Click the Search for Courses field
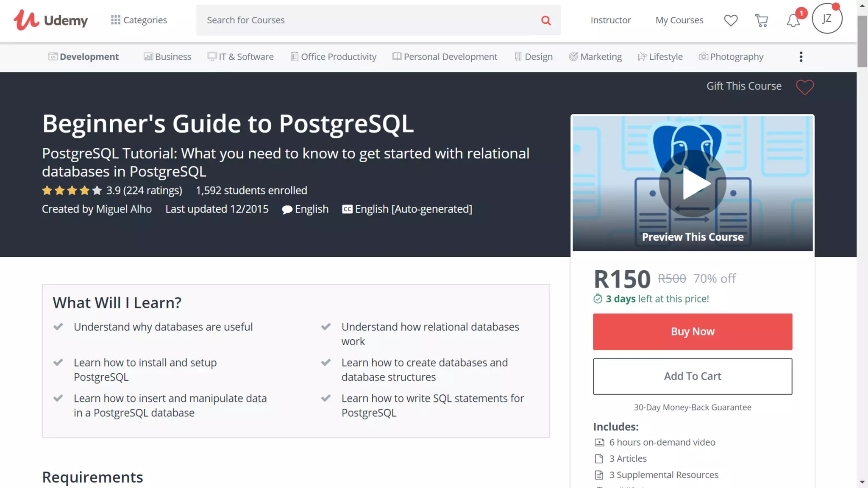This screenshot has height=488, width=868. coord(364,20)
